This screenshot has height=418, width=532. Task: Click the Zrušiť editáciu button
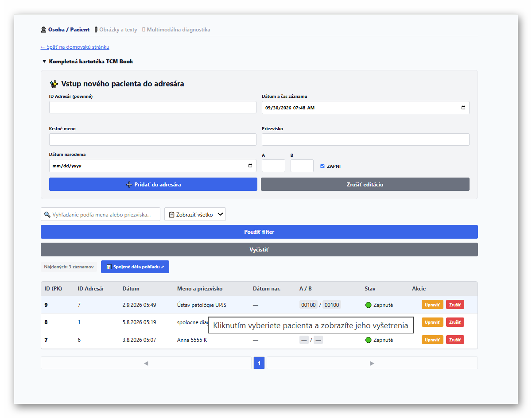(365, 184)
